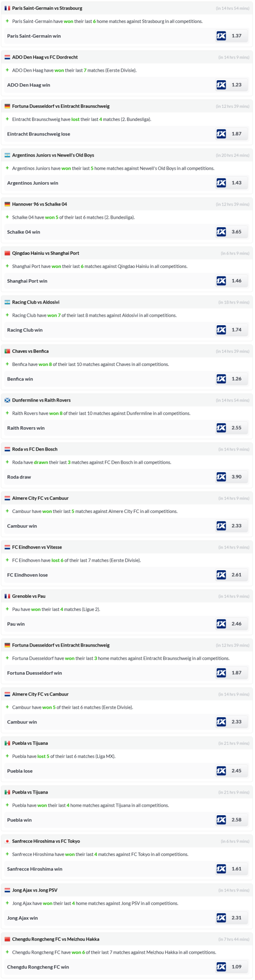Image resolution: width=255 pixels, height=980 pixels.
Task: Open the Hannover 96 vs Schalke 04 match
Action: 40,204
